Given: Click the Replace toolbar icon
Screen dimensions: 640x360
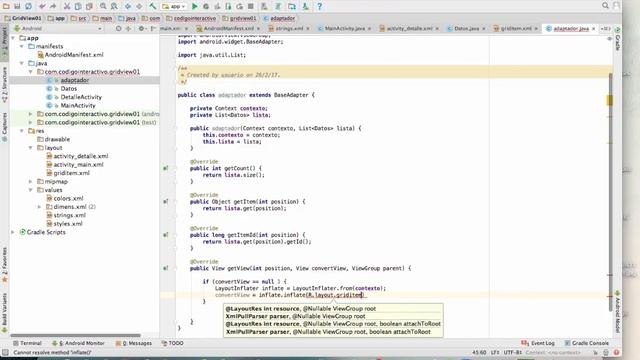Looking at the screenshot, I should point(114,6).
